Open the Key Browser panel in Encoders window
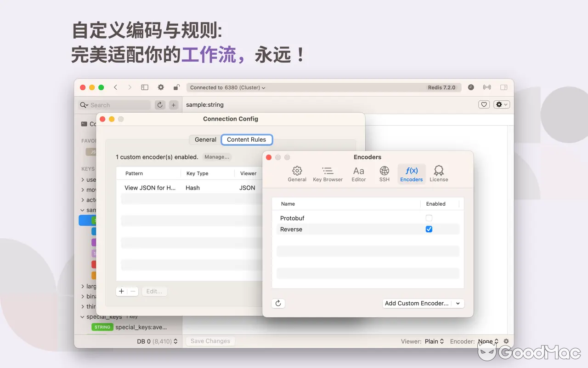This screenshot has width=588, height=368. pyautogui.click(x=328, y=173)
